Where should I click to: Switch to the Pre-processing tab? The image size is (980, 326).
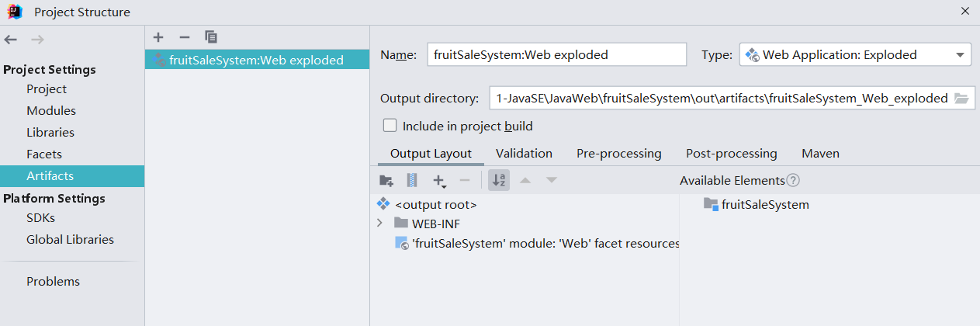[618, 154]
